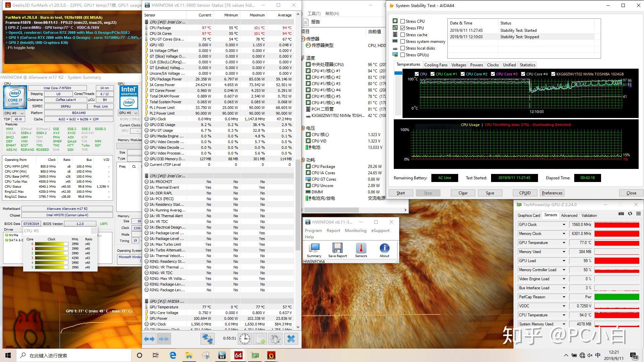
Task: Click the remote monitoring network icon in HWiNFO sensors
Action: [x=208, y=339]
